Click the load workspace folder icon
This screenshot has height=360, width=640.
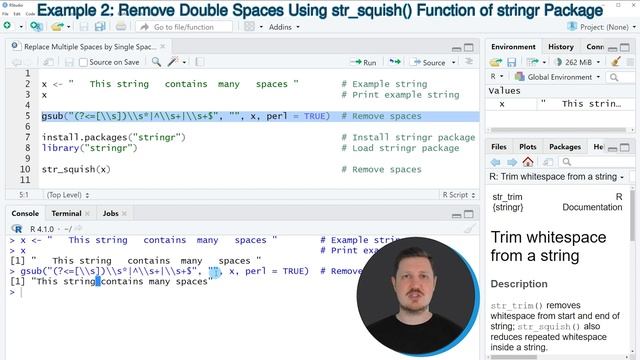496,62
